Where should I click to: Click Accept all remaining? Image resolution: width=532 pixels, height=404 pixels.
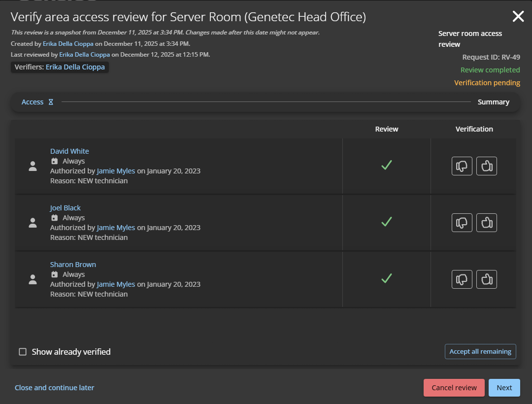480,351
